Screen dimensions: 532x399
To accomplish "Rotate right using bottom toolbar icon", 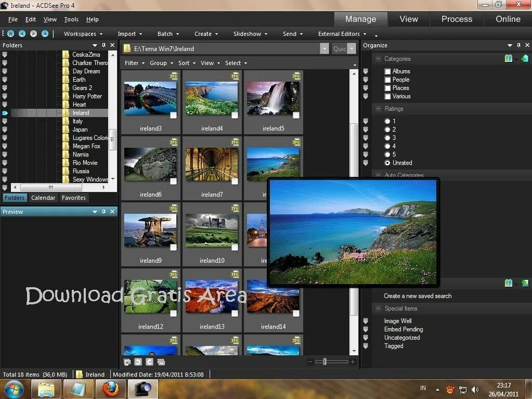I will (x=149, y=362).
